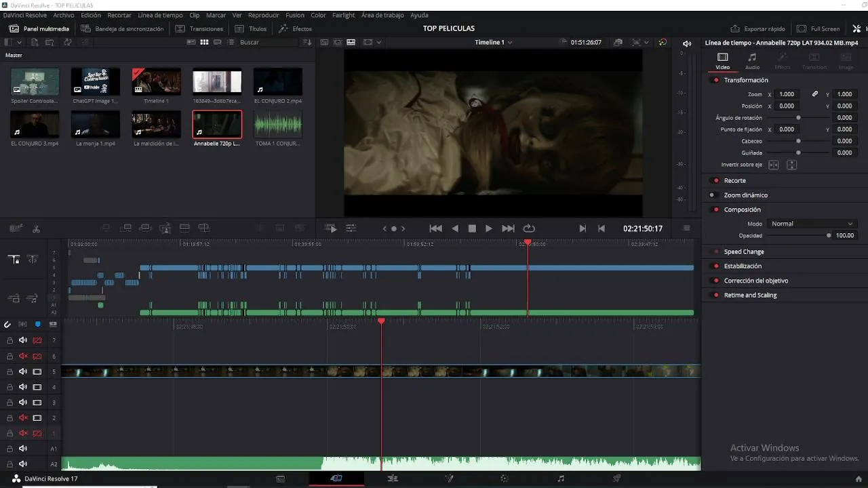Screen dimensions: 868x488
Task: Open viewer mode dropdown arrow
Action: coord(379,42)
